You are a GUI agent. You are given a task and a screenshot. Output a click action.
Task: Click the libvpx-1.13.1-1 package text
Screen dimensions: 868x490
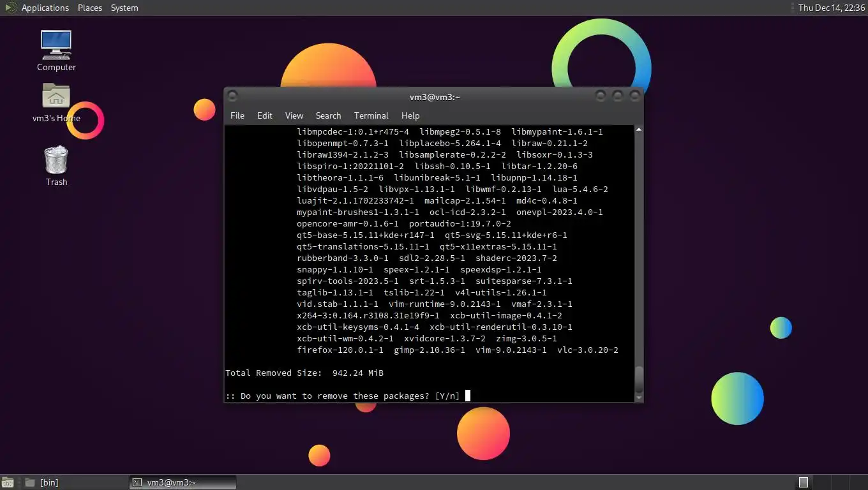[417, 189]
